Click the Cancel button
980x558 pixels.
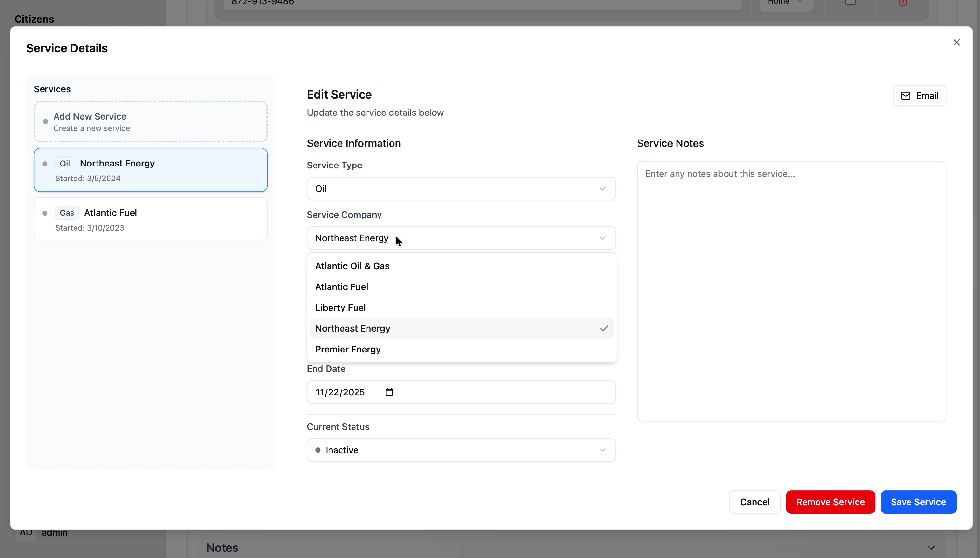754,502
